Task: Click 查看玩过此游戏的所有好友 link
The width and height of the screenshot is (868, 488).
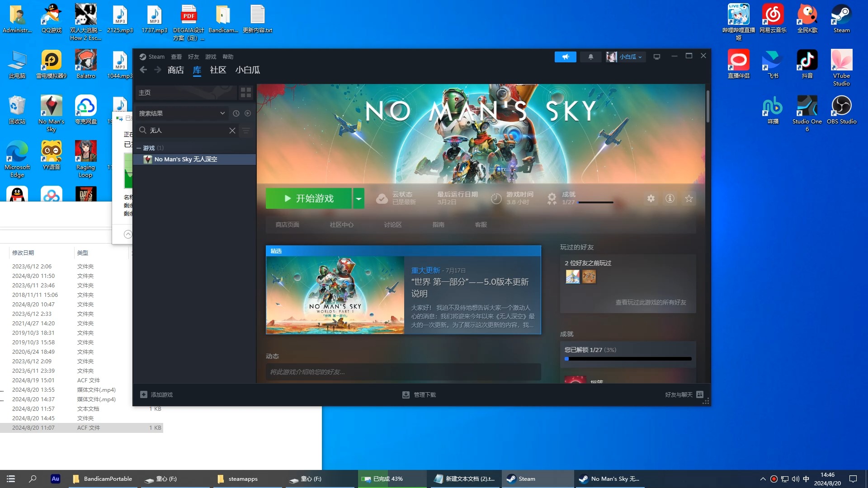Action: pos(651,303)
